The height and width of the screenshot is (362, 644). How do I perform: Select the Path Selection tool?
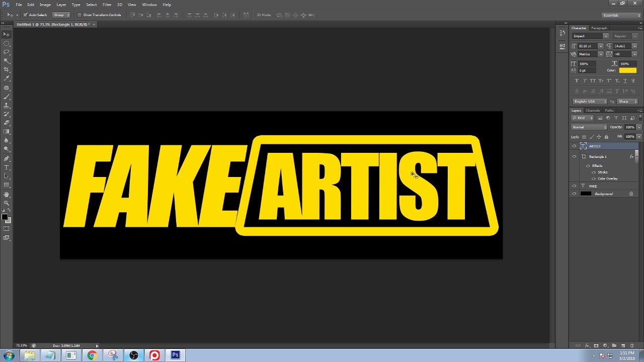(7, 176)
